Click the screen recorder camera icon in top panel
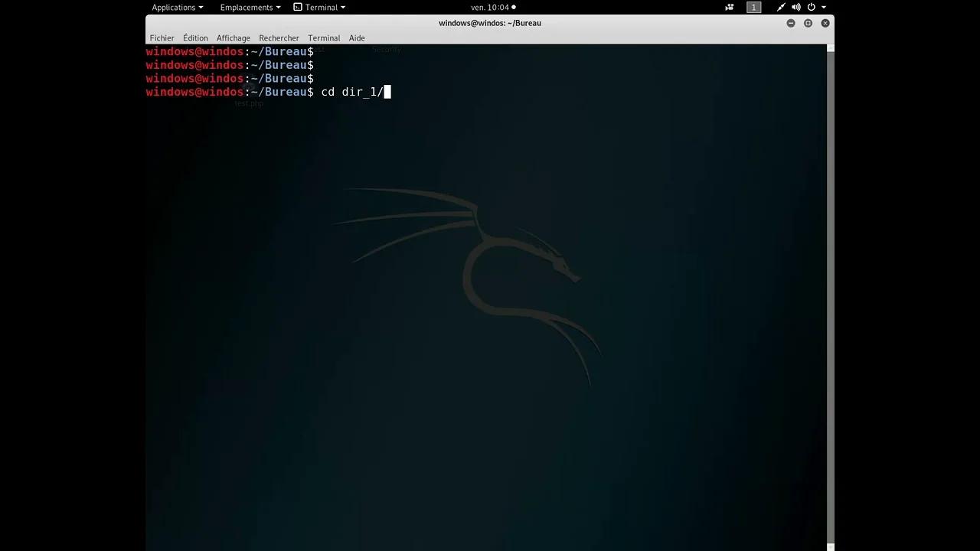This screenshot has height=551, width=980. pyautogui.click(x=730, y=7)
